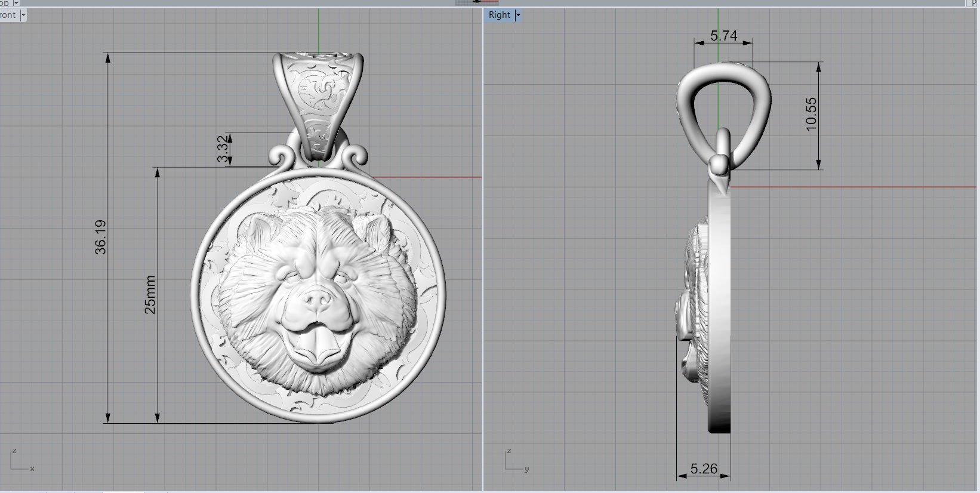Select the medallion side profile in Right view
The width and height of the screenshot is (980, 493).
(x=719, y=304)
